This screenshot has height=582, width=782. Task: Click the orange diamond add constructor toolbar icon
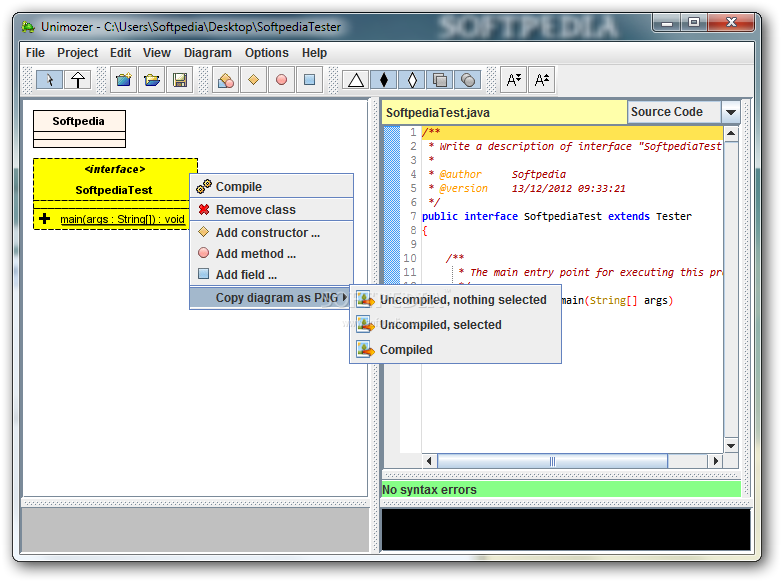click(253, 80)
